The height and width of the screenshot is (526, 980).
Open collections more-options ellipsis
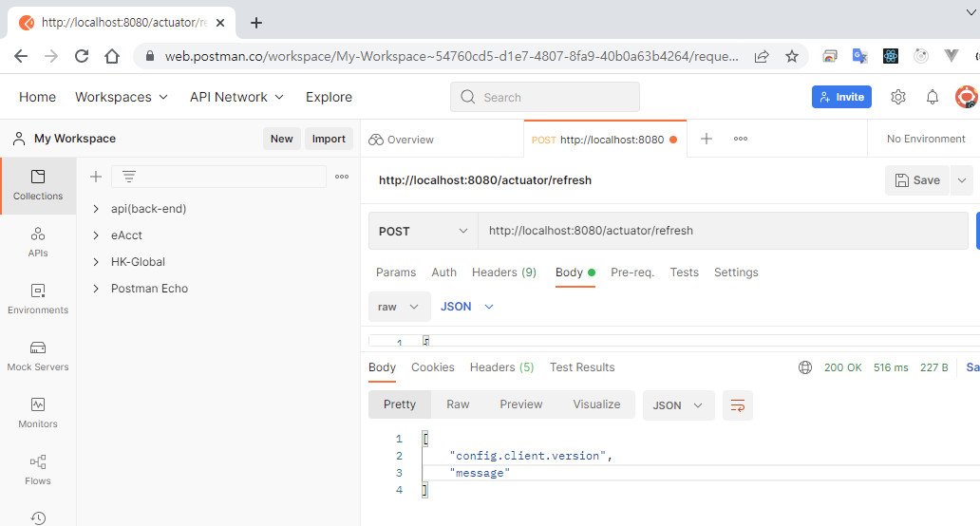point(342,177)
